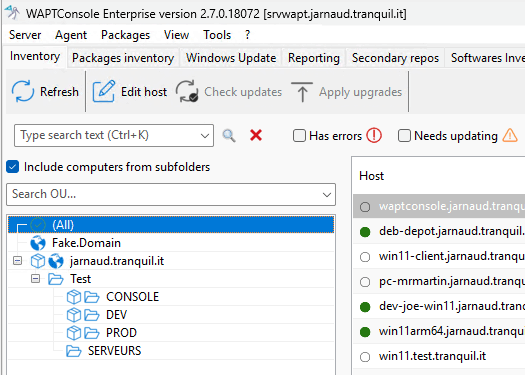Click the globe icon beside jarnaud.tranquil.it
Screen dimensions: 525x375
click(56, 261)
